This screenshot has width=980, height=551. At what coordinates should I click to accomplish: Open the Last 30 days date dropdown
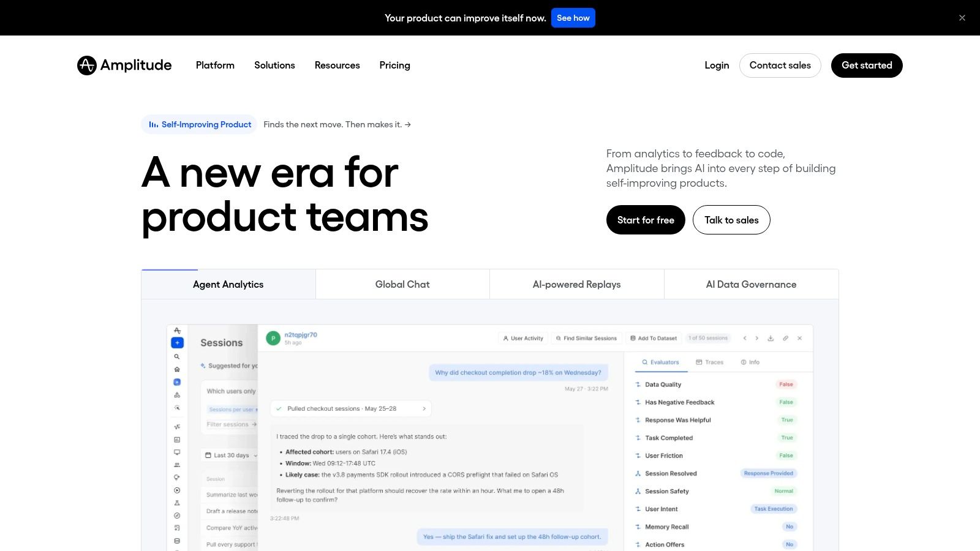231,455
